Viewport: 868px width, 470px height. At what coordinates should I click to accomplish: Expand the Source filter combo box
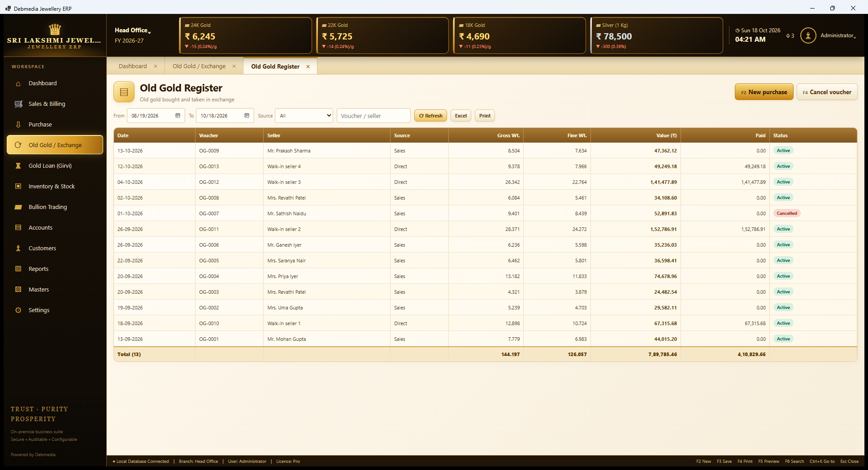[x=304, y=116]
